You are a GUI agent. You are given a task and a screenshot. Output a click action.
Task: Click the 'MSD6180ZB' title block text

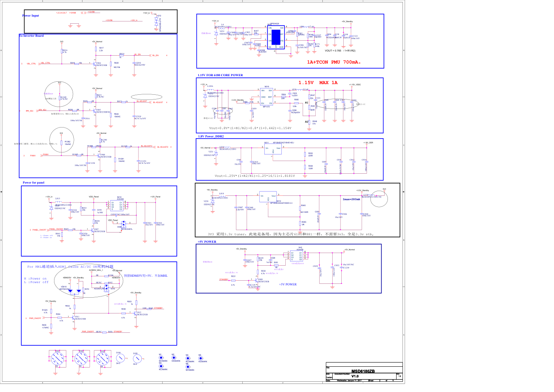click(x=363, y=371)
